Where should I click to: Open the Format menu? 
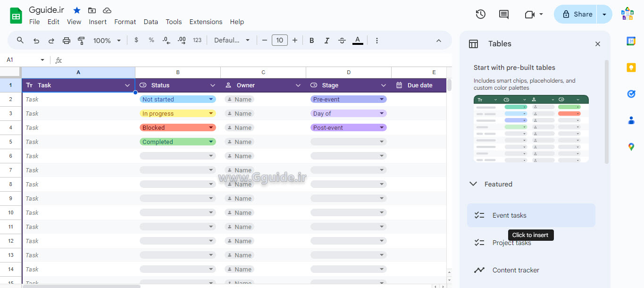coord(125,22)
